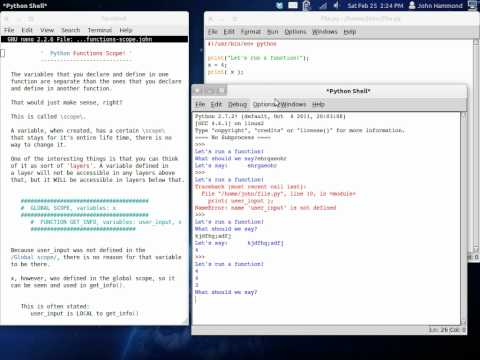Open the Edit menu in the terminal window
This screenshot has height=360, width=480.
tap(27, 30)
